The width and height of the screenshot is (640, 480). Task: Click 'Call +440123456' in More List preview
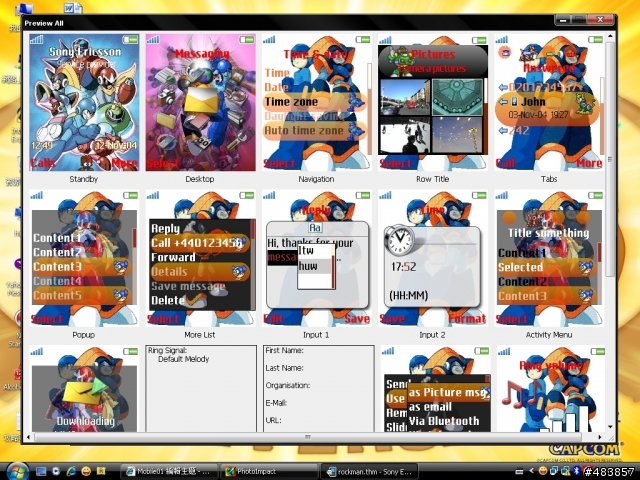pyautogui.click(x=199, y=243)
